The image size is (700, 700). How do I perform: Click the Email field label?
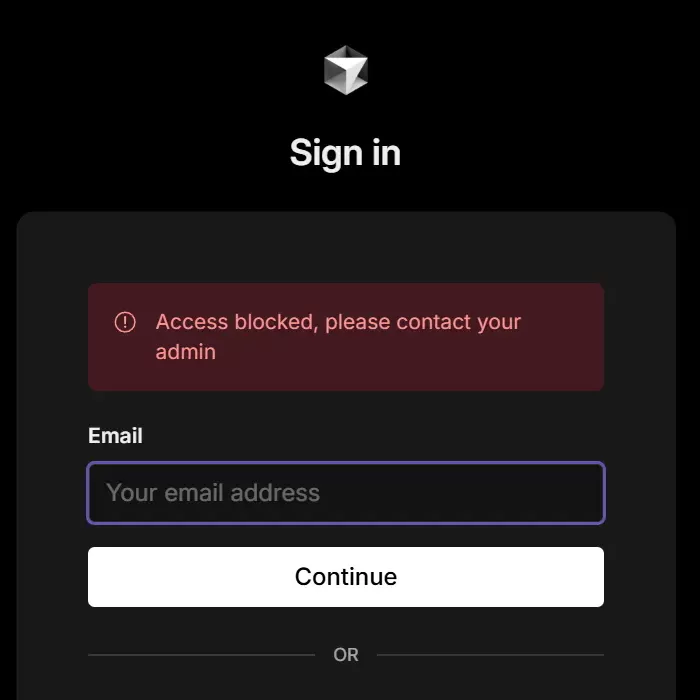[115, 435]
